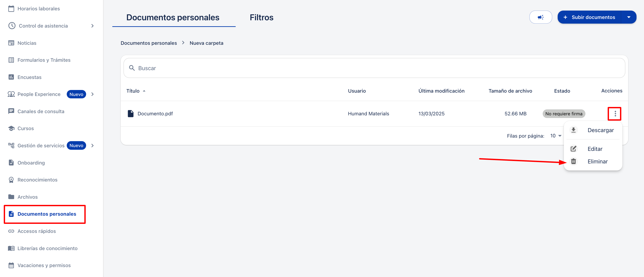
Task: Go to Documentos personales breadcrumb link
Action: pyautogui.click(x=148, y=43)
